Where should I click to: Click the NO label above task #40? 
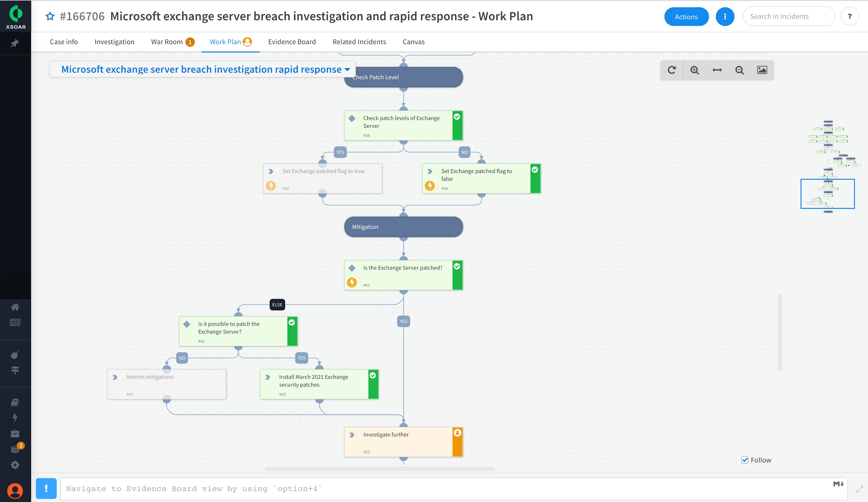(x=465, y=152)
